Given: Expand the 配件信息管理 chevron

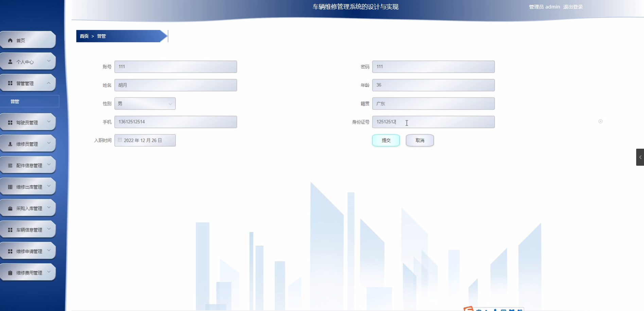Looking at the screenshot, I should pos(49,164).
